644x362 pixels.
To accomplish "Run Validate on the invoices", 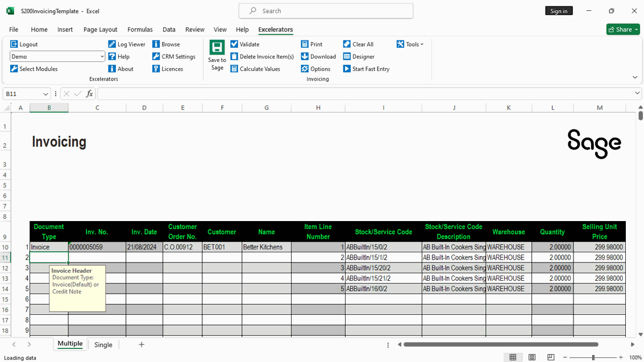I will (x=245, y=44).
